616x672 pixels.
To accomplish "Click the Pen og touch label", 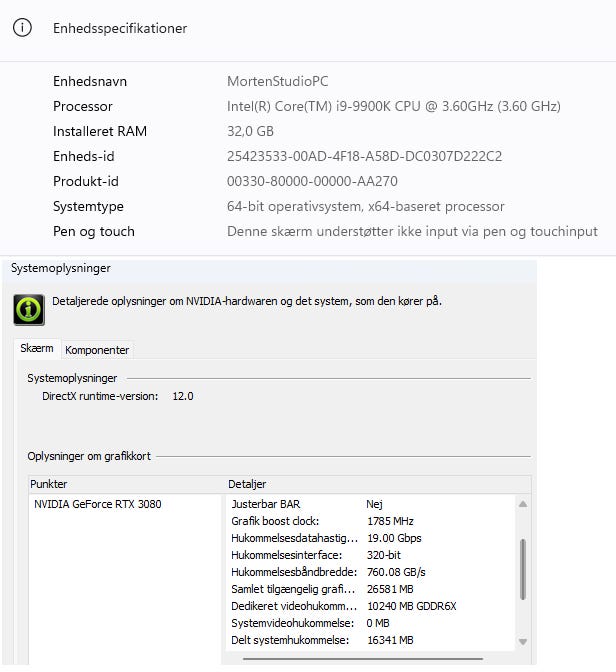I will click(x=94, y=231).
